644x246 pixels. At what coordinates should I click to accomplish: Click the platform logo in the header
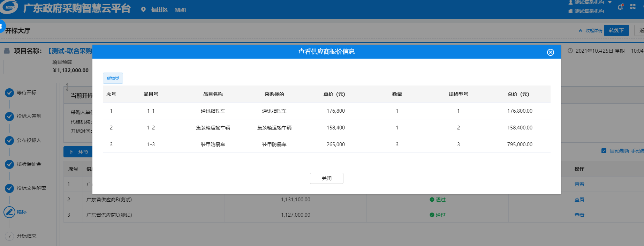pyautogui.click(x=9, y=7)
